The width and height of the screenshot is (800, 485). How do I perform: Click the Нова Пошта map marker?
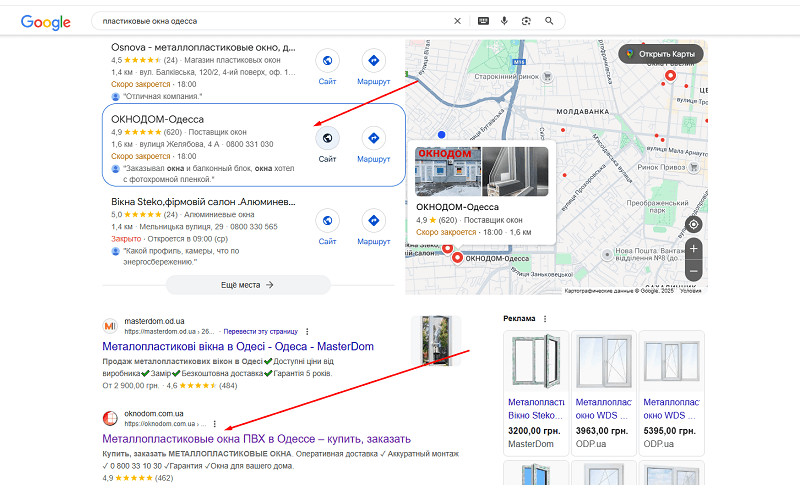tap(607, 254)
